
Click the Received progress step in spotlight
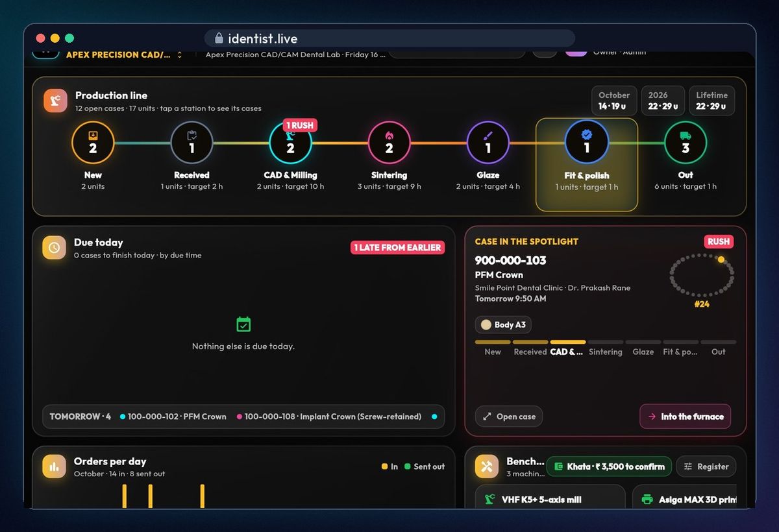[x=530, y=348]
